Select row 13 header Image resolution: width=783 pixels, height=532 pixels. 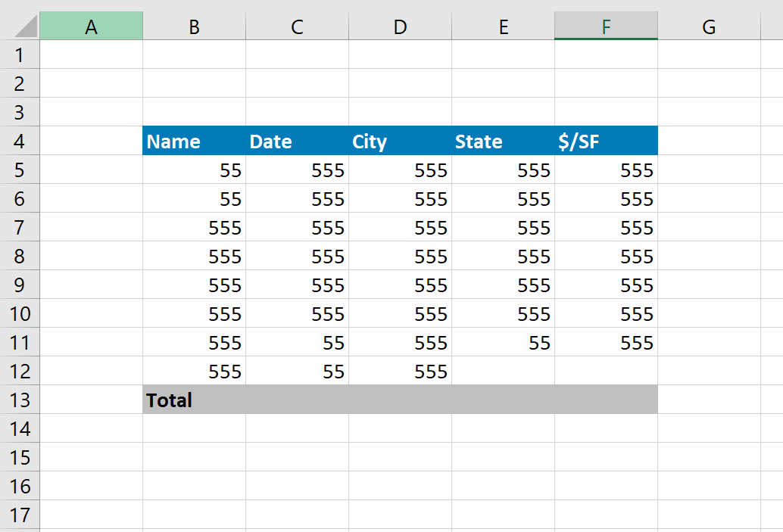tap(20, 400)
